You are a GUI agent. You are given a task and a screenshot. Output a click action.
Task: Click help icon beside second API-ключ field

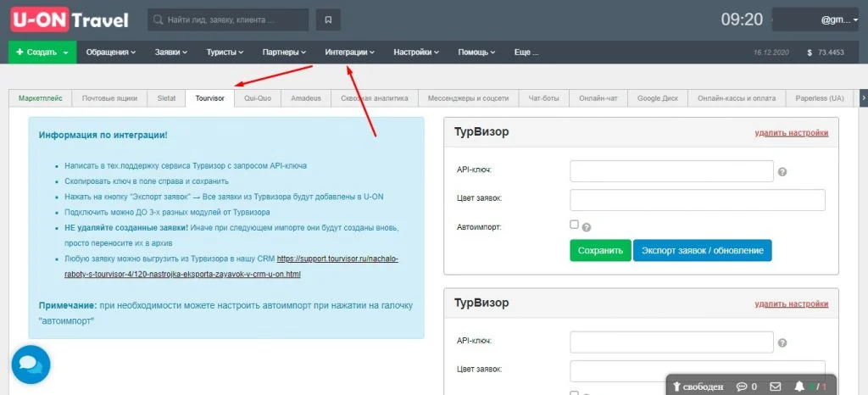coord(782,343)
